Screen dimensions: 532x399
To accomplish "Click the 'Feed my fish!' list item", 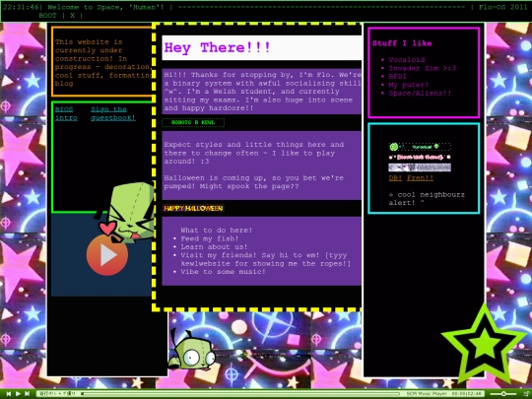I will [x=209, y=238].
